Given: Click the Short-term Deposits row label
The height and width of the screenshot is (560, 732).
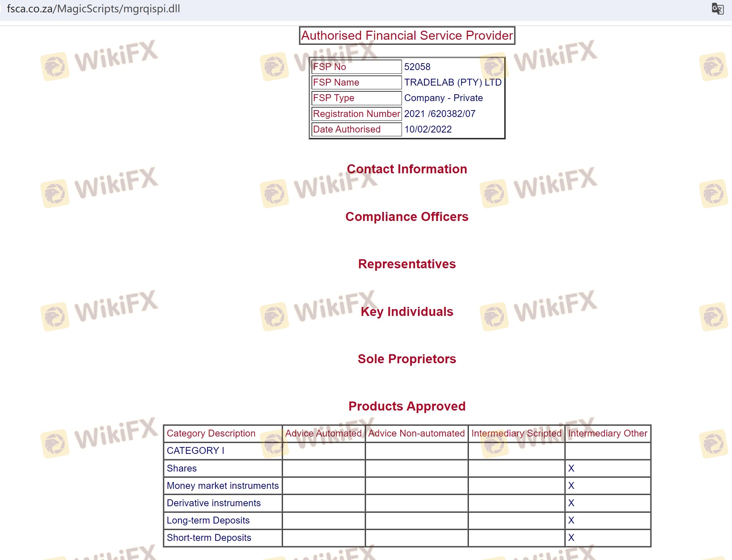Looking at the screenshot, I should [x=209, y=538].
